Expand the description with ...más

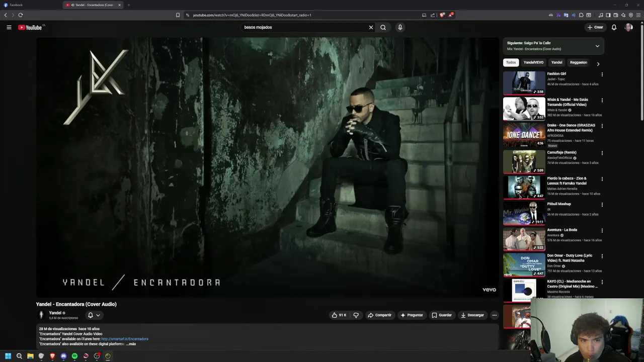pyautogui.click(x=131, y=344)
